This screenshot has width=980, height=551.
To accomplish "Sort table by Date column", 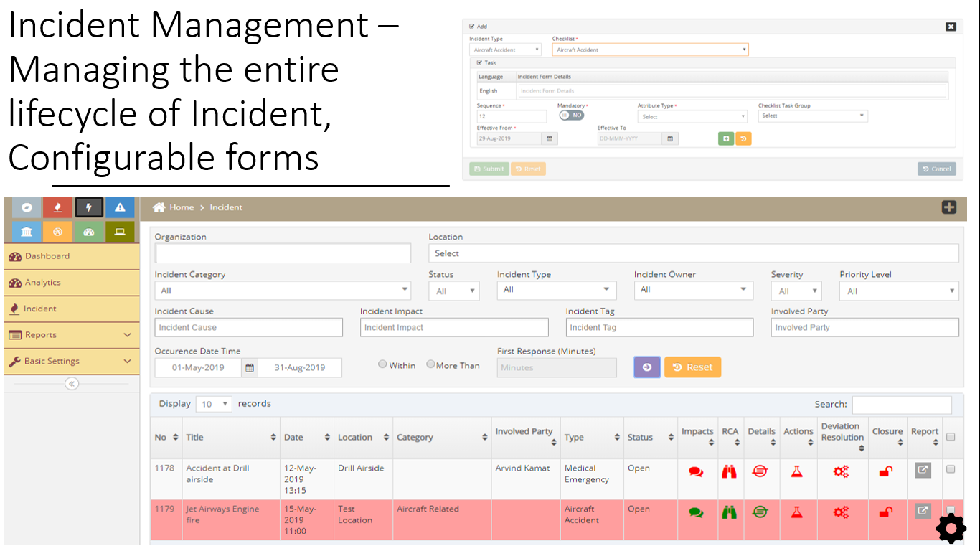I will tap(307, 437).
